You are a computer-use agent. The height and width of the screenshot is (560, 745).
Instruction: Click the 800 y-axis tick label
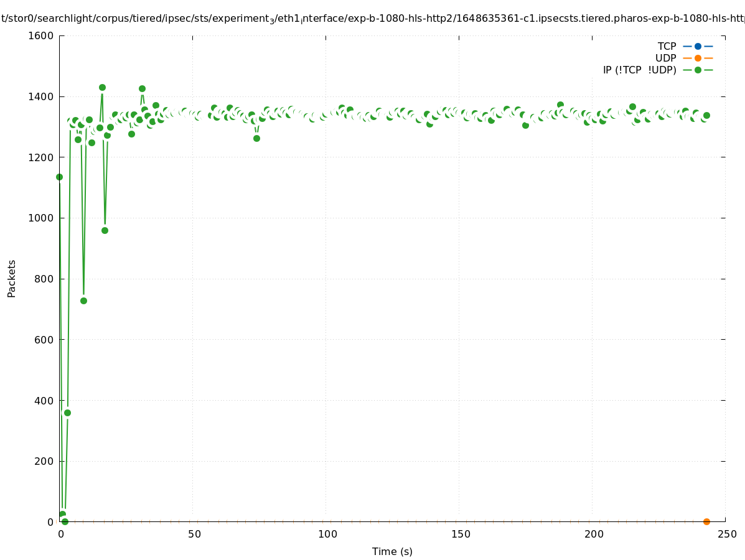pyautogui.click(x=44, y=279)
